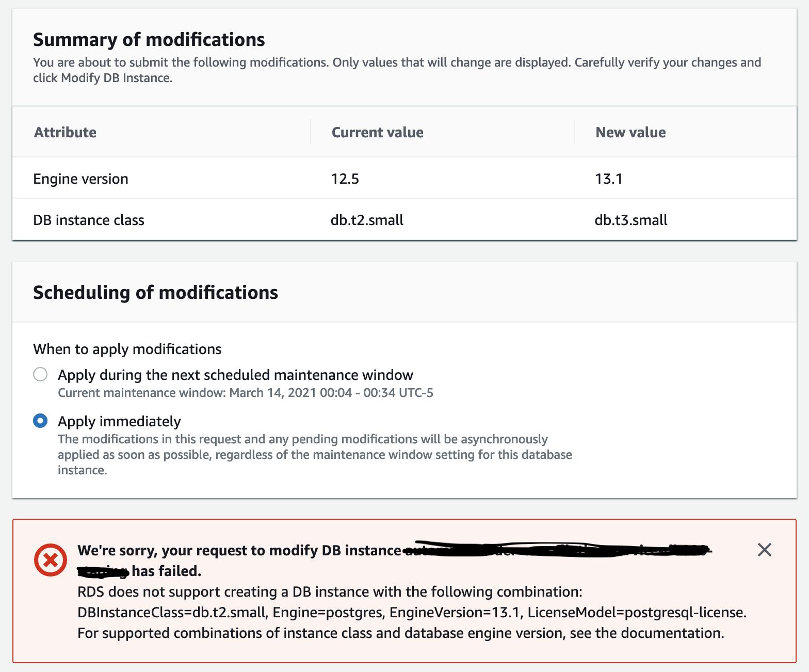The image size is (809, 672).
Task: Click the red error circle icon
Action: (50, 560)
